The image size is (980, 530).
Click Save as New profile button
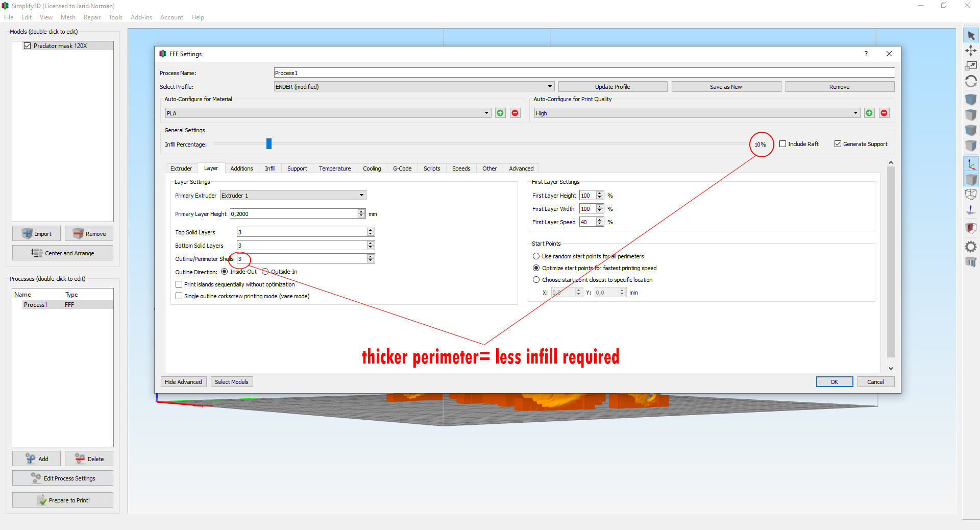pyautogui.click(x=726, y=87)
